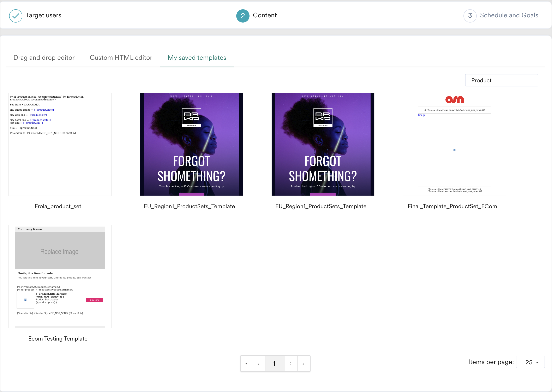Click the Ecom Testing Template name label
The height and width of the screenshot is (392, 552).
[58, 338]
